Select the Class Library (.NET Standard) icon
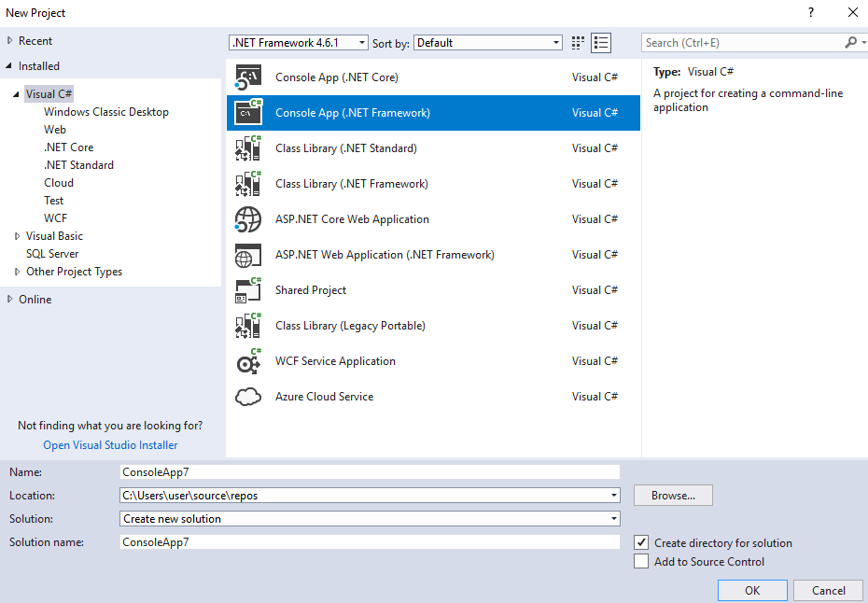Screen dimensions: 868x603 point(247,147)
